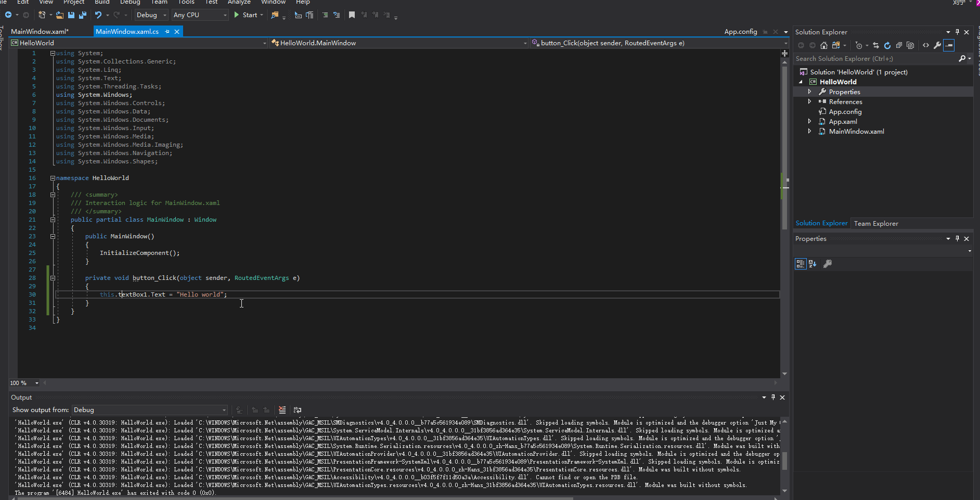Open Property Pages in the Properties panel
This screenshot has height=500, width=980.
click(828, 264)
